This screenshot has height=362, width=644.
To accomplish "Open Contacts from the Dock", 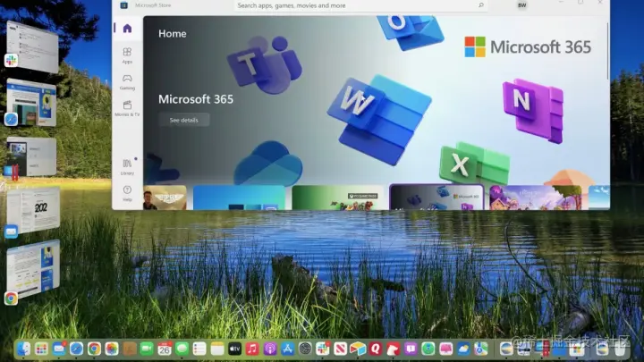I will [130, 349].
